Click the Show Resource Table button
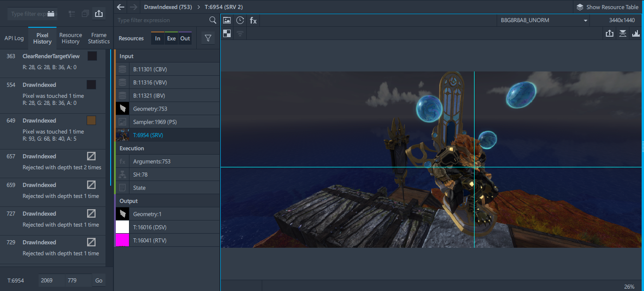 pos(607,7)
